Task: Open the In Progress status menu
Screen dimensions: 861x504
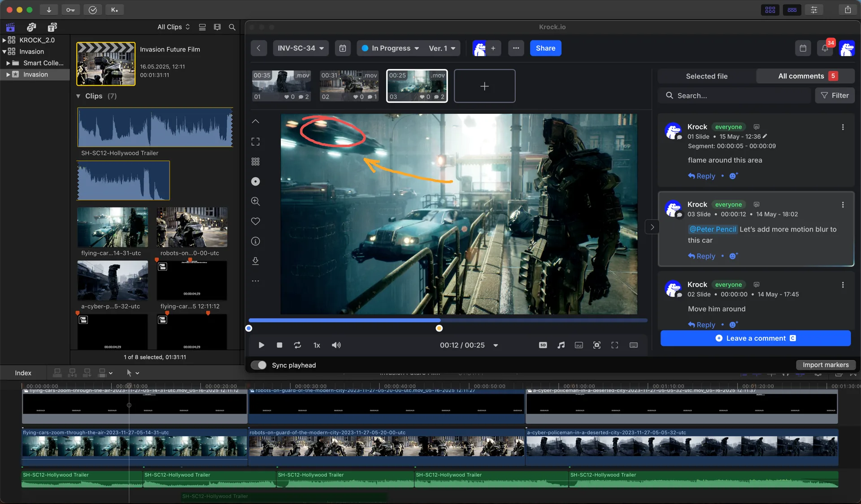Action: tap(389, 48)
